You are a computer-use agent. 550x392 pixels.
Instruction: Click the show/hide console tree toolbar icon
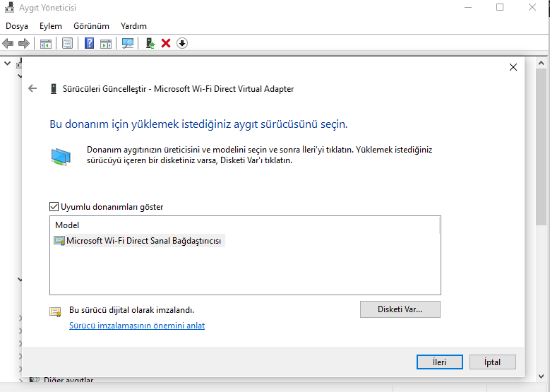[x=46, y=44]
